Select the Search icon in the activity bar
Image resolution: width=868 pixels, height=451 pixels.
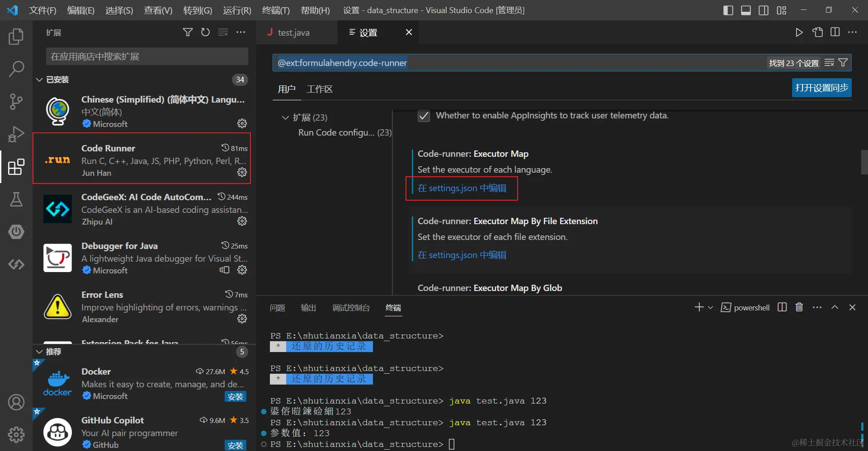(16, 69)
